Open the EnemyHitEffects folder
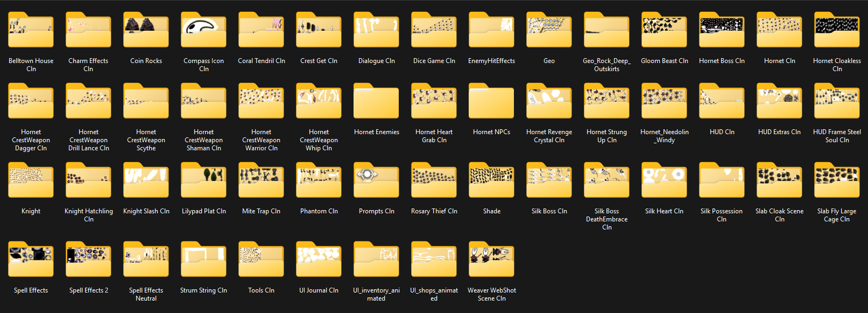 click(x=491, y=30)
